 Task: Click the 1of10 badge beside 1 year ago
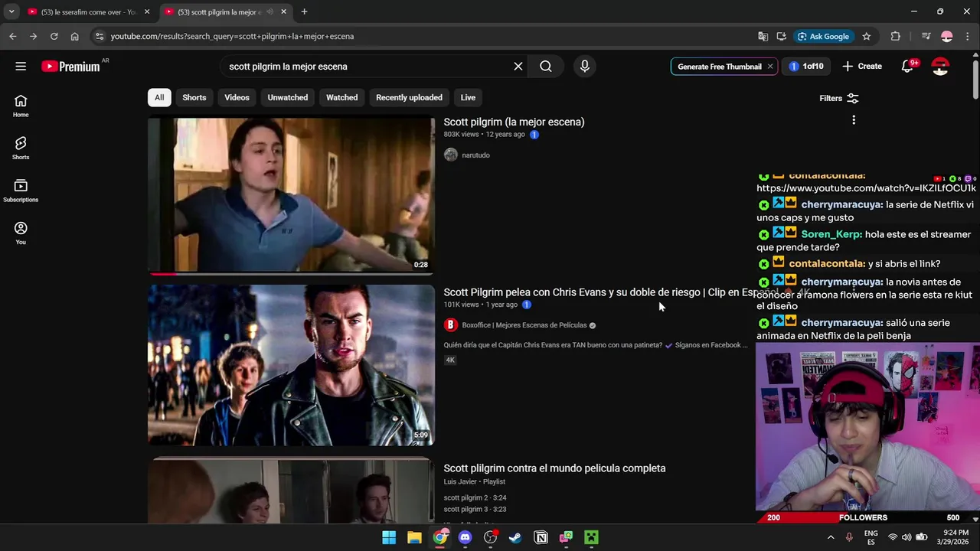pyautogui.click(x=527, y=305)
